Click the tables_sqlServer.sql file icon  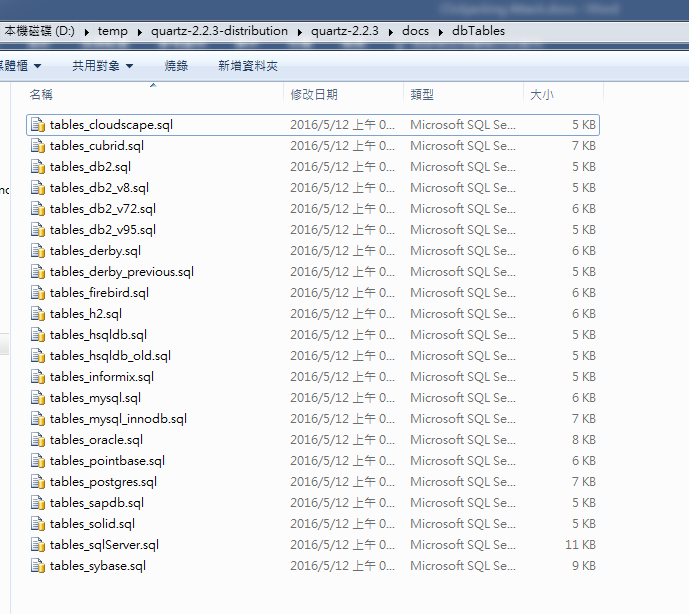[x=38, y=545]
